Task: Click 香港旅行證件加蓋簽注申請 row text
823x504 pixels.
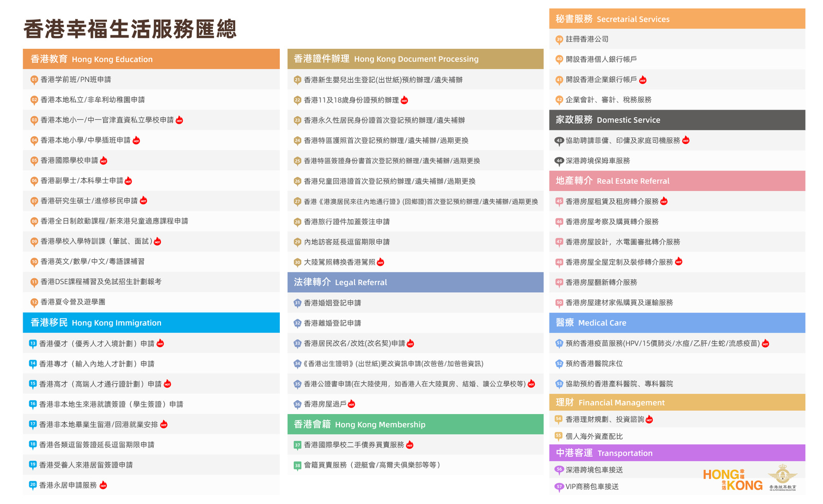Action: click(x=347, y=222)
